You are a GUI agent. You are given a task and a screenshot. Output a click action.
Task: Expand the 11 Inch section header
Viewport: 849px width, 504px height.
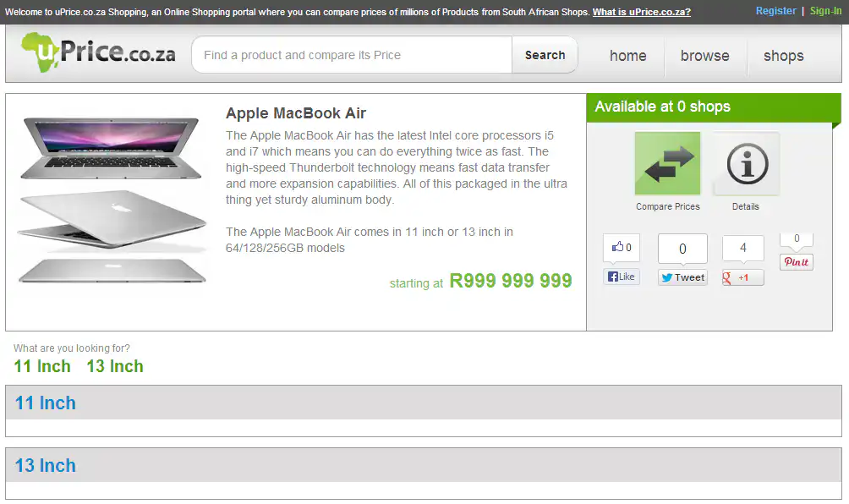(424, 403)
